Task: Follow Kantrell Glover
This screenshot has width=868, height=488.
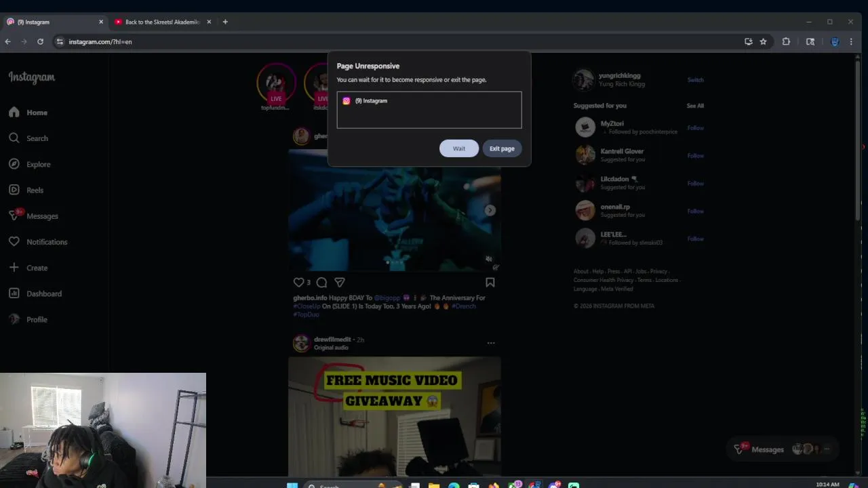Action: (x=695, y=155)
